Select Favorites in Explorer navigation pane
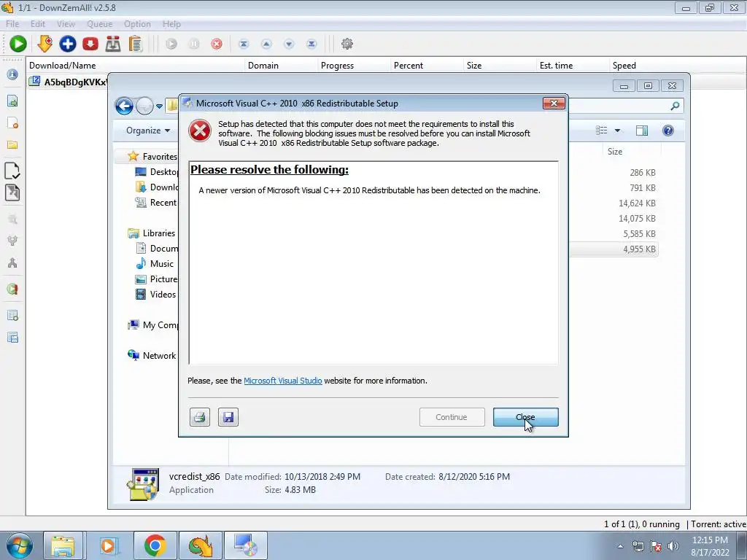The image size is (747, 560). click(160, 157)
